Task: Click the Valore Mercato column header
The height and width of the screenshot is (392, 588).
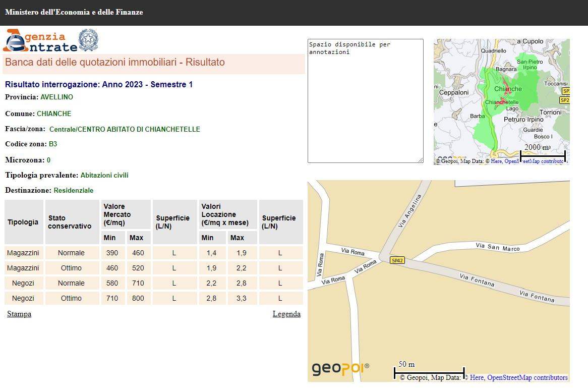Action: (117, 214)
